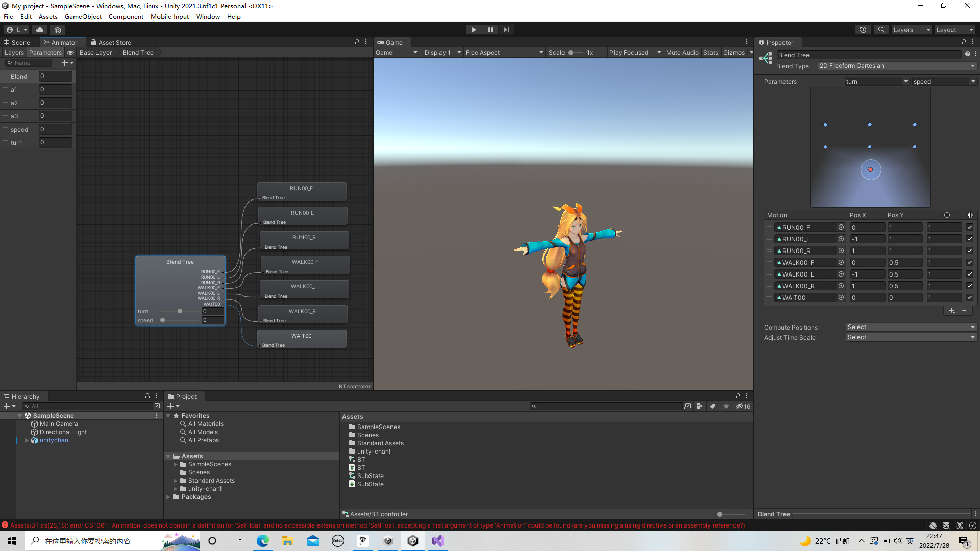
Task: Toggle mirror checkbox for WALK00_L
Action: coord(970,274)
